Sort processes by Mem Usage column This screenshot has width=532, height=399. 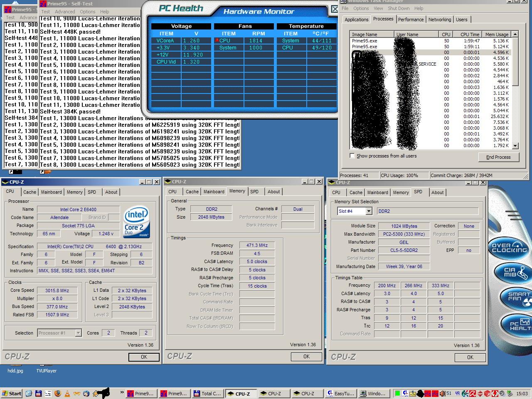(496, 34)
